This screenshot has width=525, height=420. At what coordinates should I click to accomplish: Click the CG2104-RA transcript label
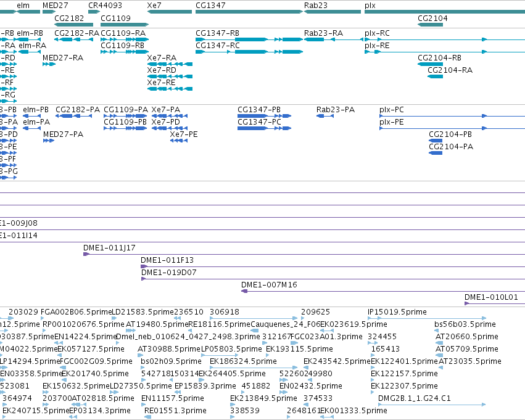pyautogui.click(x=450, y=70)
